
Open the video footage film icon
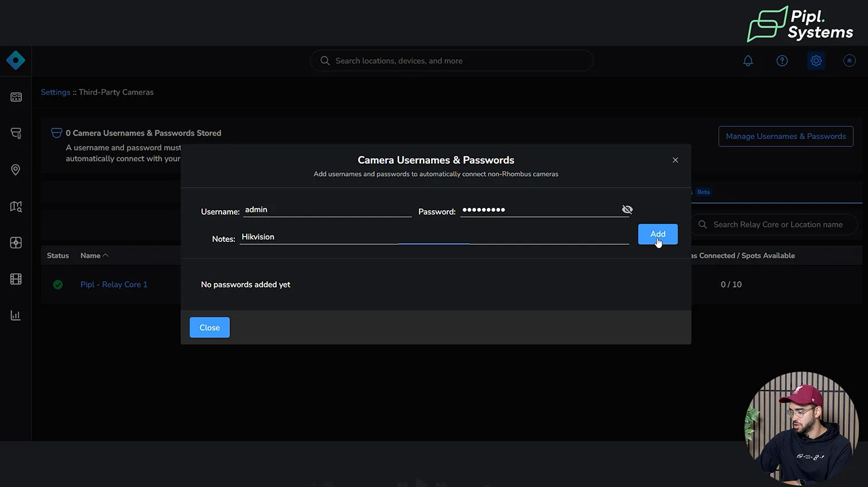pyautogui.click(x=16, y=279)
